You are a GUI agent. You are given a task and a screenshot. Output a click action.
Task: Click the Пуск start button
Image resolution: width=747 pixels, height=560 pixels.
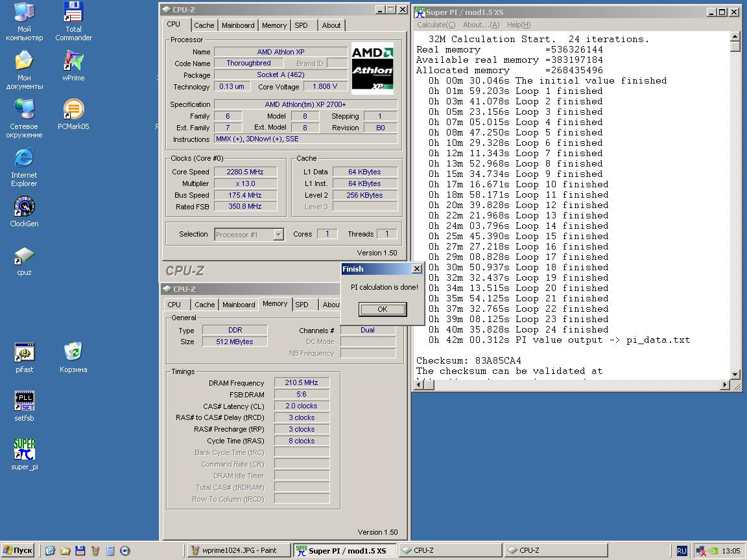[x=18, y=550]
